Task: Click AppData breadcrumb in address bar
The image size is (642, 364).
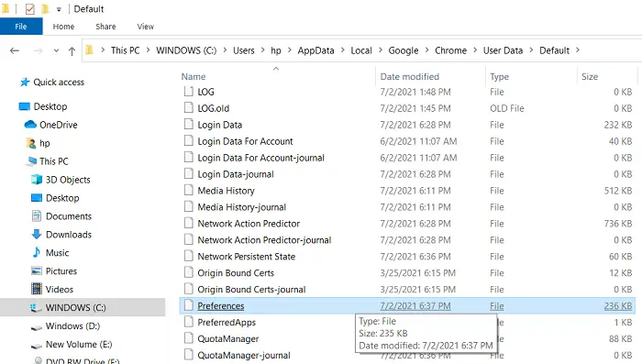Action: click(315, 50)
